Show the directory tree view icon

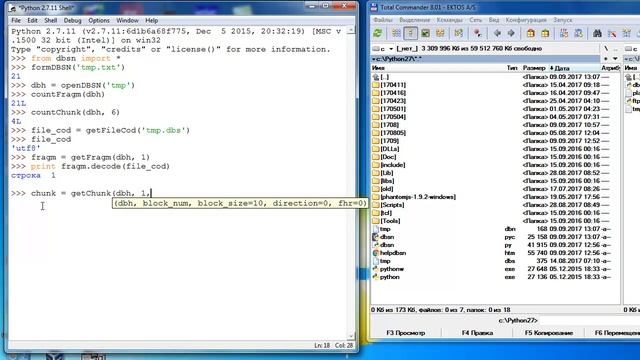pos(440,33)
